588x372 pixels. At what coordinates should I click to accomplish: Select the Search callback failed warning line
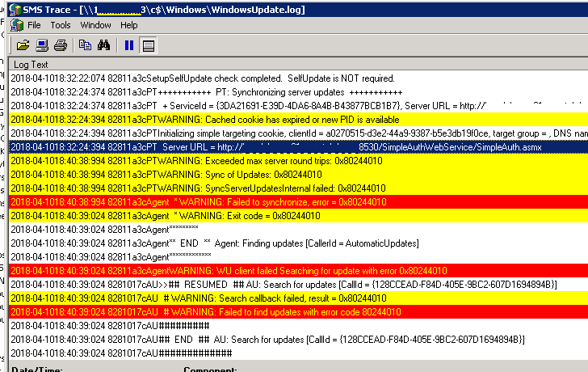(x=299, y=298)
